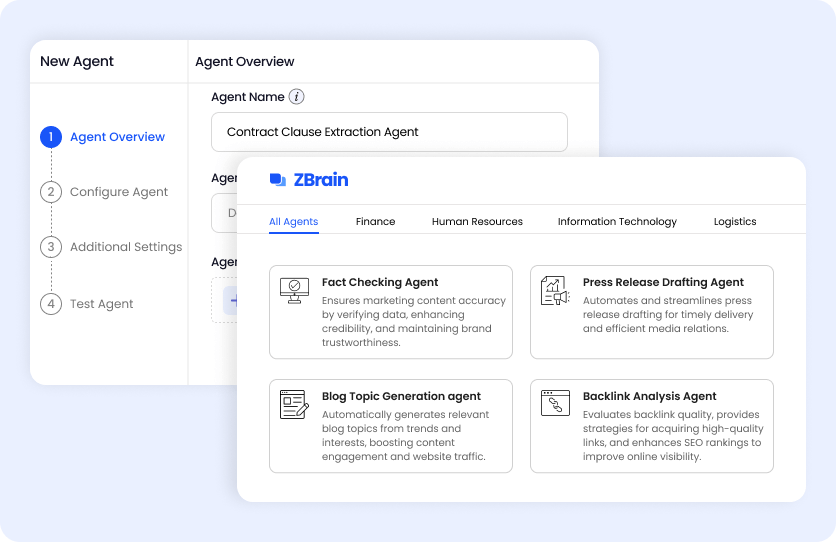Open the Human Resources tab
836x542 pixels.
click(x=477, y=222)
